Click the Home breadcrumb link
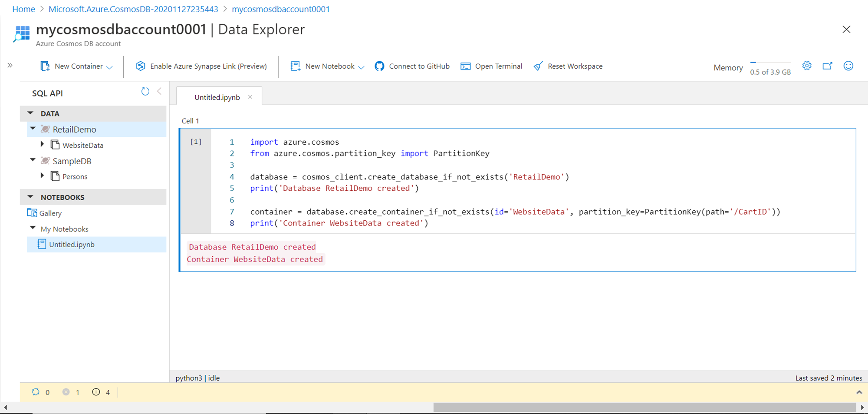The image size is (868, 414). 23,9
